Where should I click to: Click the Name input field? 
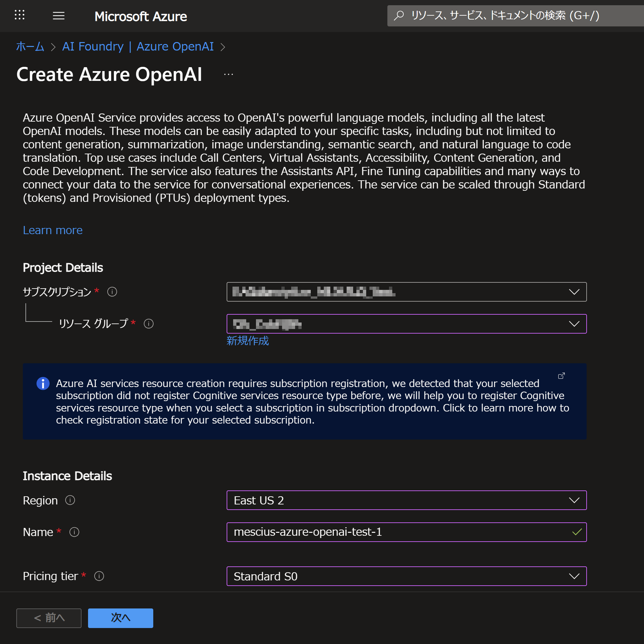point(407,532)
